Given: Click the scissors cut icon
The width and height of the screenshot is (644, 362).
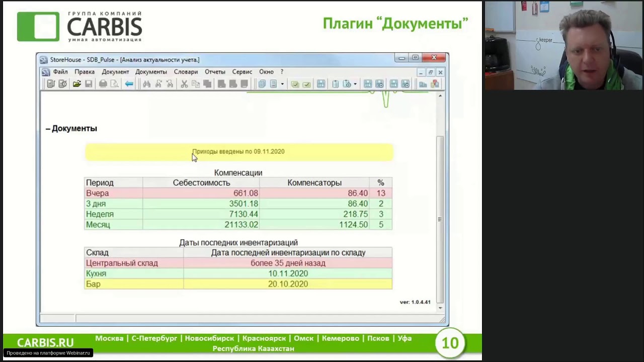Looking at the screenshot, I should tap(184, 84).
